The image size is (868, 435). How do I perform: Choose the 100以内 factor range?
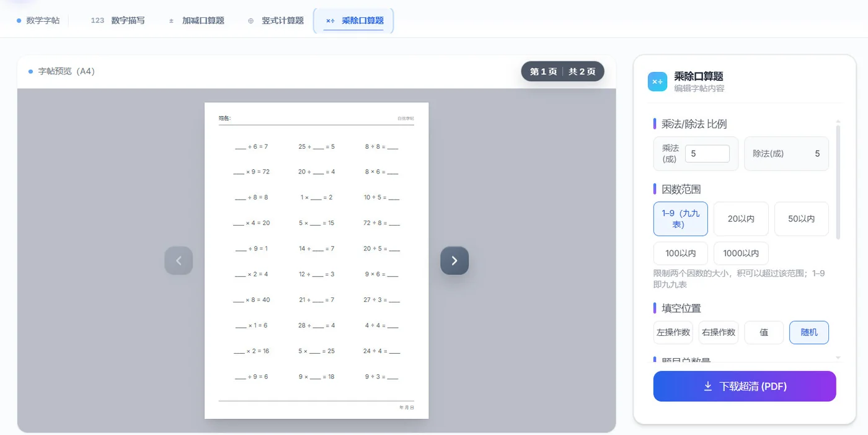coord(680,253)
